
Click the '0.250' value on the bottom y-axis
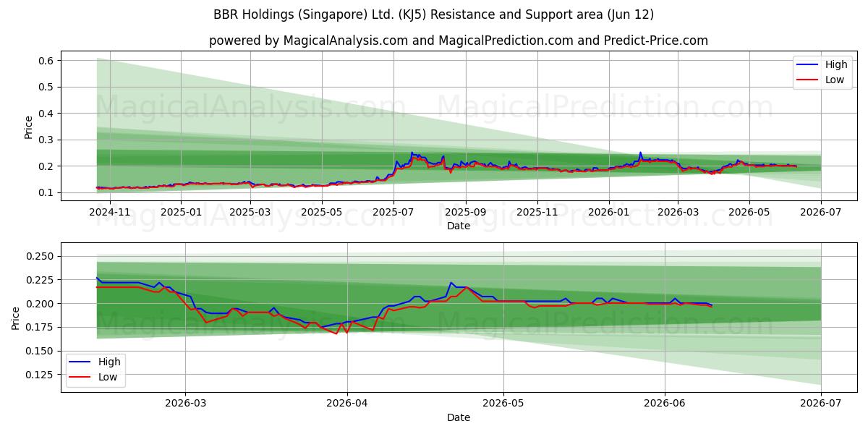tap(41, 256)
